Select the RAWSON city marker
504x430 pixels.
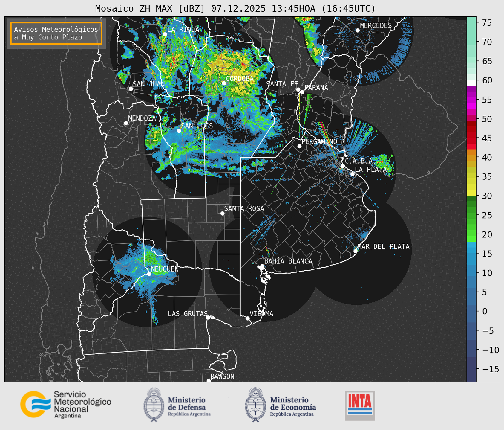point(209,381)
